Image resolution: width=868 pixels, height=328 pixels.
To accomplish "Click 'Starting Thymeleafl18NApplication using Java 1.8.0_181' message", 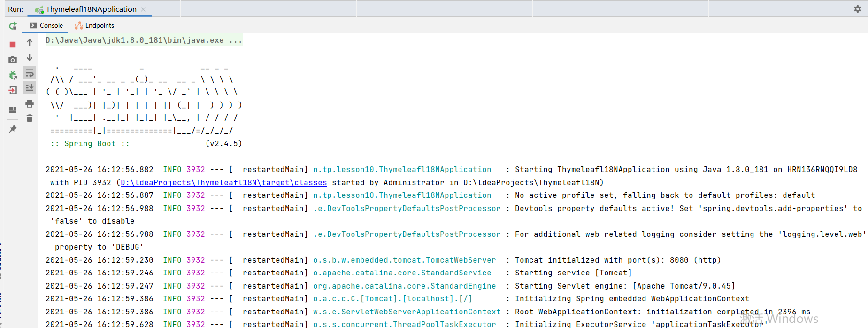I will click(x=686, y=170).
